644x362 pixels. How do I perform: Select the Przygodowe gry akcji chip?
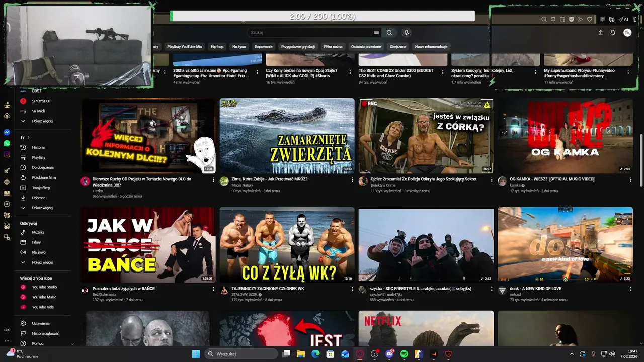click(298, 47)
